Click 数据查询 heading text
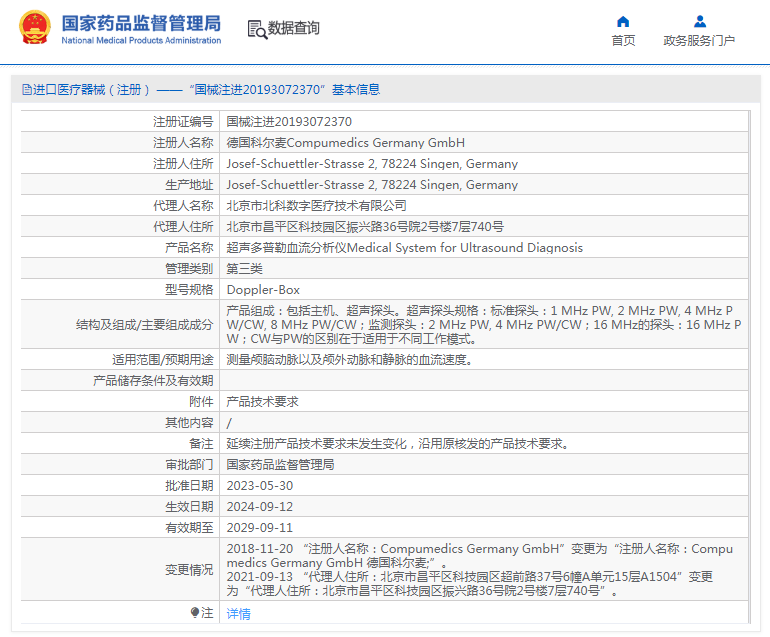 pyautogui.click(x=294, y=28)
